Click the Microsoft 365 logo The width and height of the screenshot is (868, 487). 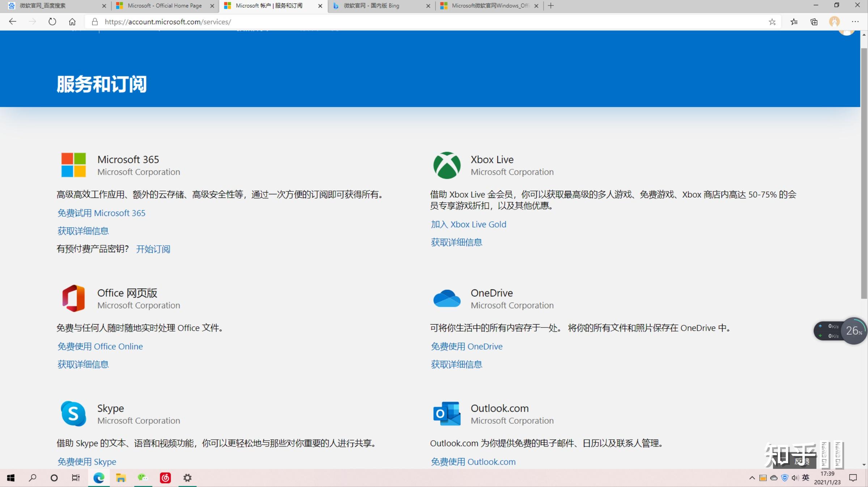(73, 165)
